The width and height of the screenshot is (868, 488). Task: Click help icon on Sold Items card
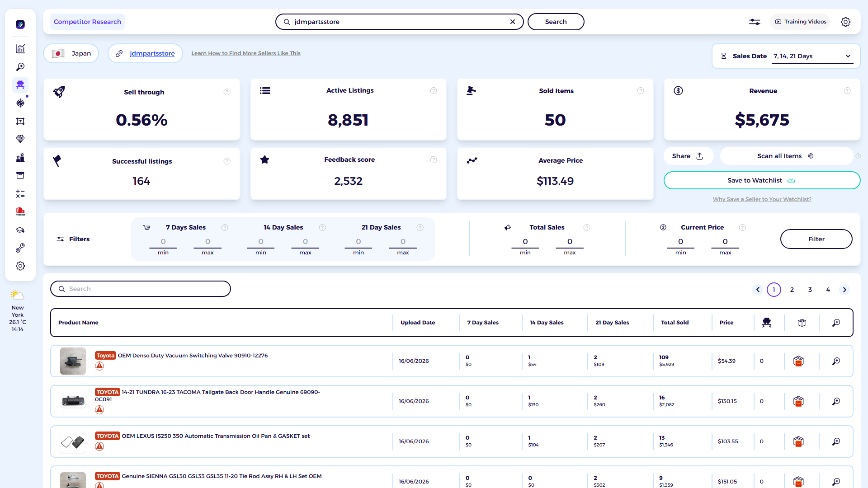(641, 91)
